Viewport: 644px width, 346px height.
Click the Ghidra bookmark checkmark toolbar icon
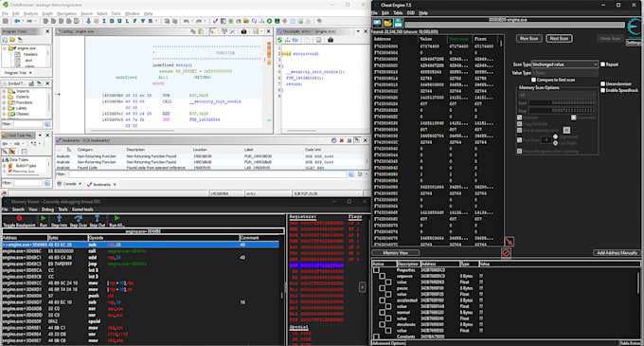pyautogui.click(x=215, y=21)
